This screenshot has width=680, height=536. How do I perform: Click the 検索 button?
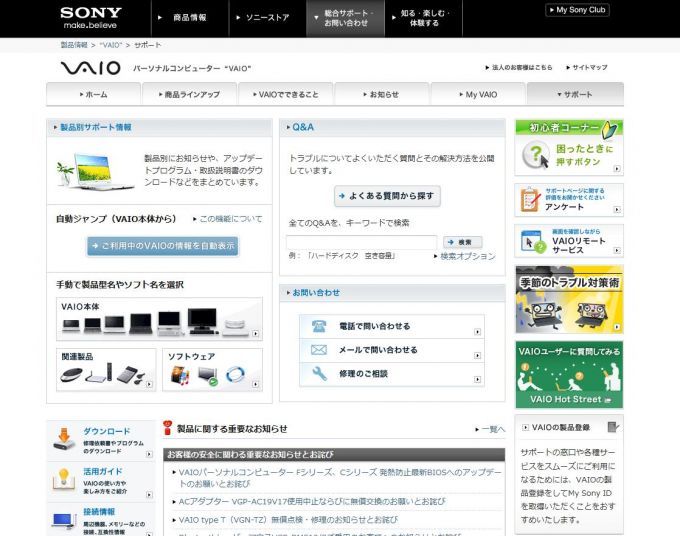463,242
